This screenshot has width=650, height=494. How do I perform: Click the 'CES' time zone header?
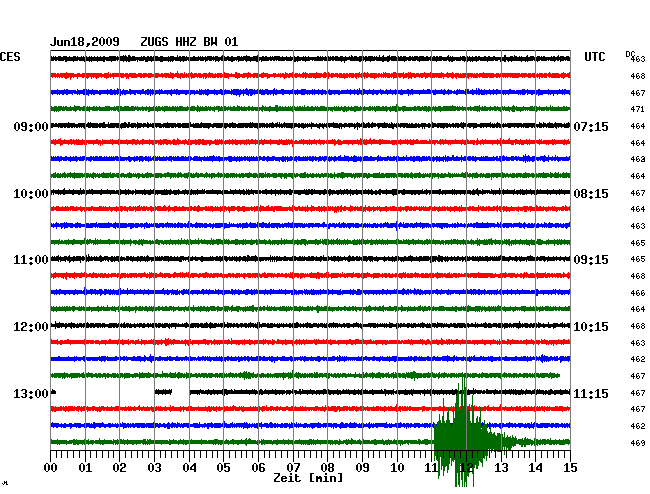click(x=10, y=57)
